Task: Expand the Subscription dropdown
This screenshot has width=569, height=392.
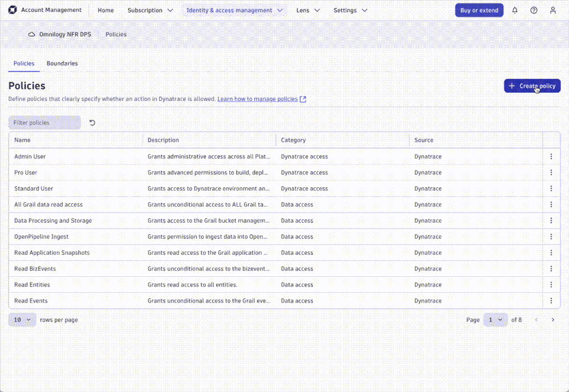Action: (x=150, y=10)
